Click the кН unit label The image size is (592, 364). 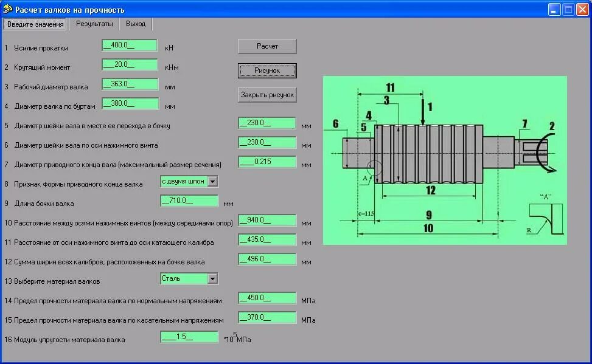(x=169, y=48)
